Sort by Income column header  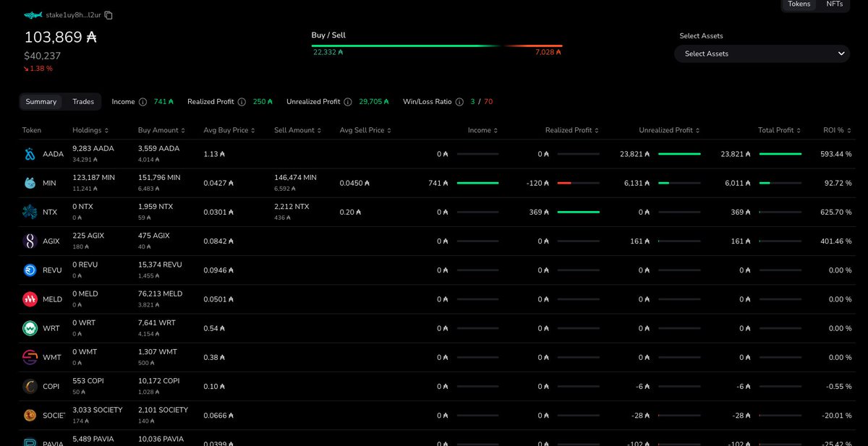coord(483,130)
